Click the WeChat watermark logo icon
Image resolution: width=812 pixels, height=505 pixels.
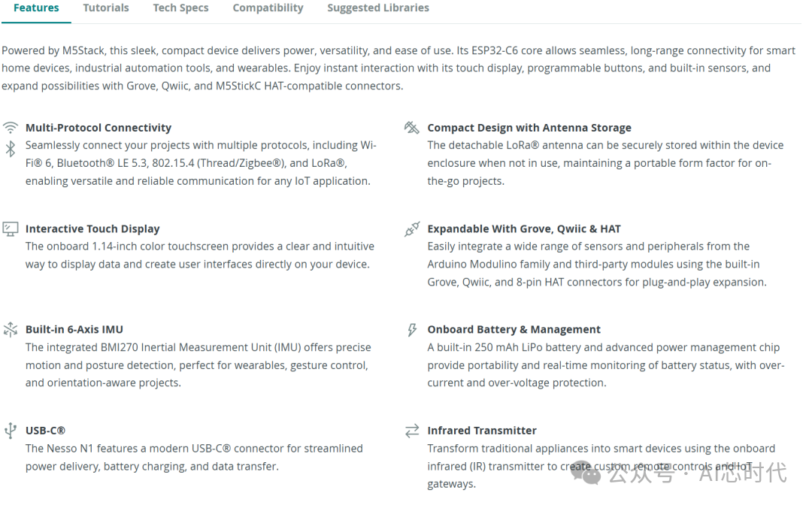pos(585,473)
